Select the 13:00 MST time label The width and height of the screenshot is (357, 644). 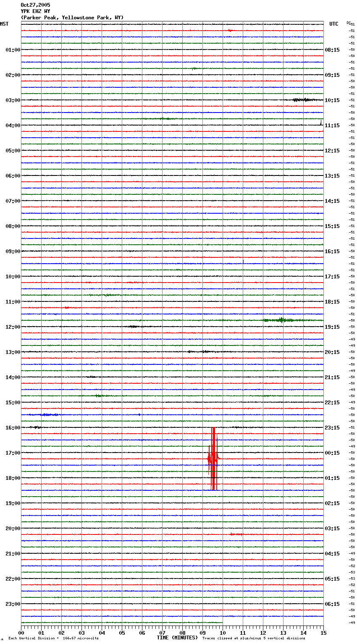13,352
